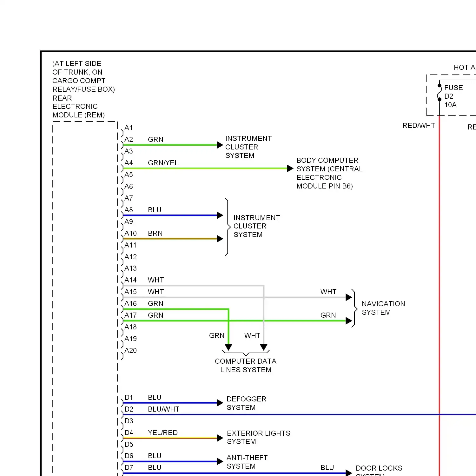
Task: Click the WHT wire label at pin A14
Action: point(156,280)
